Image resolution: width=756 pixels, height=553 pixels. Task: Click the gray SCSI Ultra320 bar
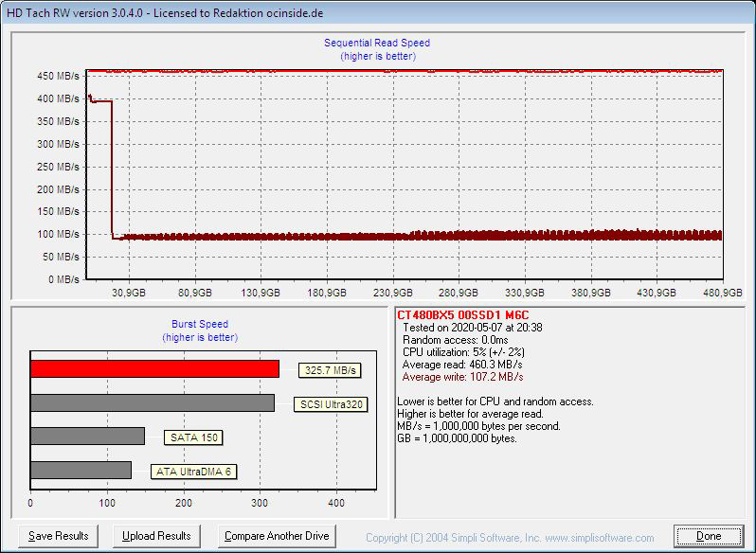153,402
